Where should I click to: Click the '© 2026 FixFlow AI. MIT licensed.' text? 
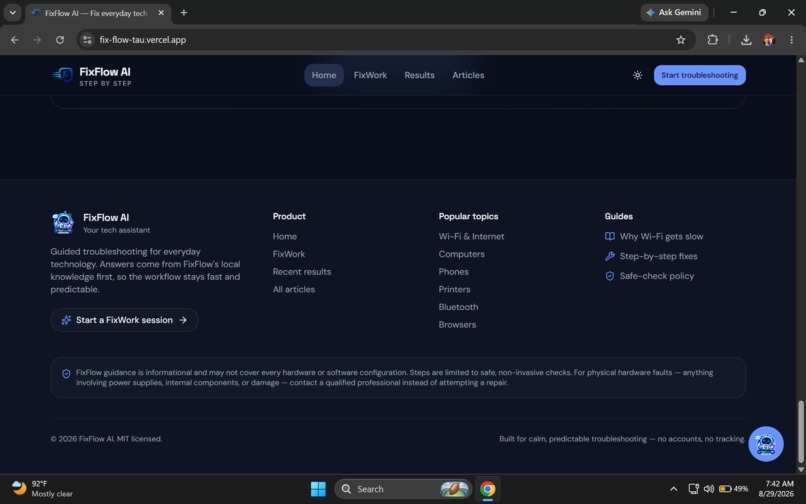coord(106,439)
